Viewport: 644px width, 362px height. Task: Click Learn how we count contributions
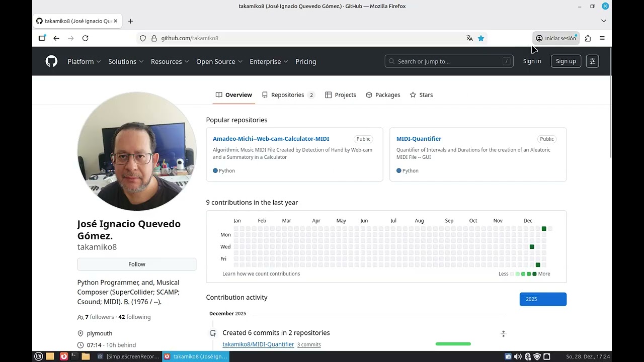click(261, 274)
